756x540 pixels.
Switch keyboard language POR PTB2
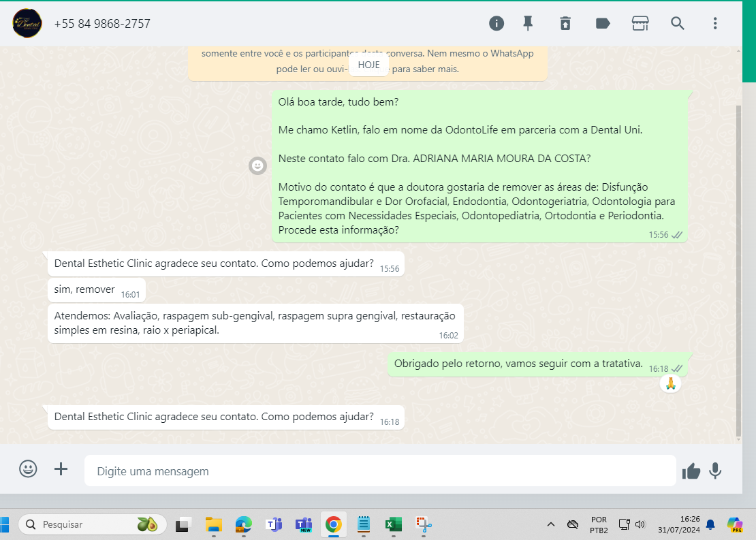tap(599, 524)
